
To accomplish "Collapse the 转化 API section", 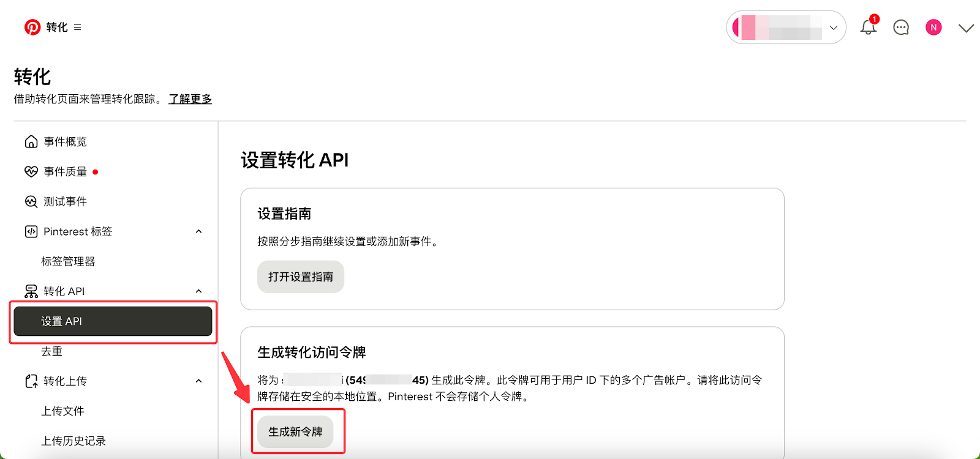I will tap(198, 291).
